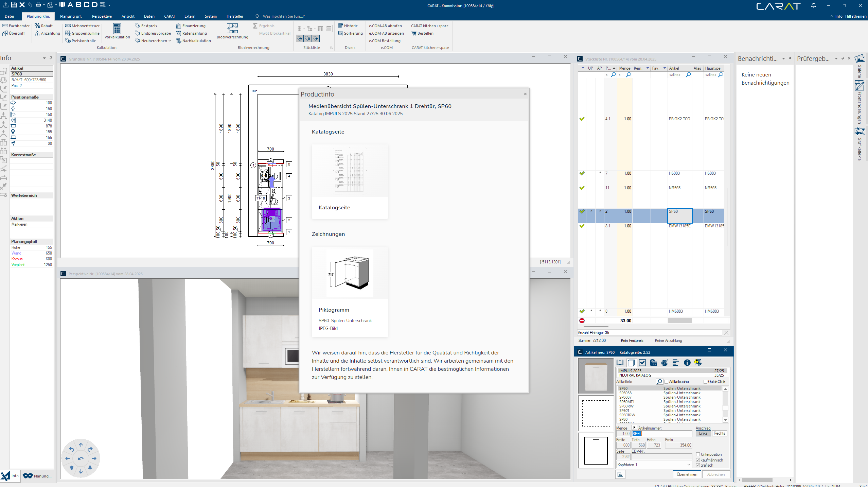Screen dimensions: 868x487
Task: Uncheck the kaufmännisch checkbox
Action: coord(698,460)
